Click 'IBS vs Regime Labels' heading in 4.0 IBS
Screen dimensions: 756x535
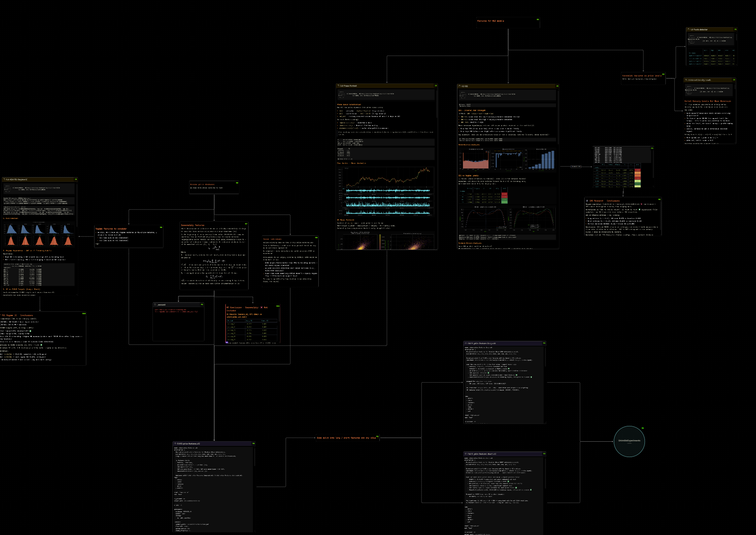tap(468, 176)
